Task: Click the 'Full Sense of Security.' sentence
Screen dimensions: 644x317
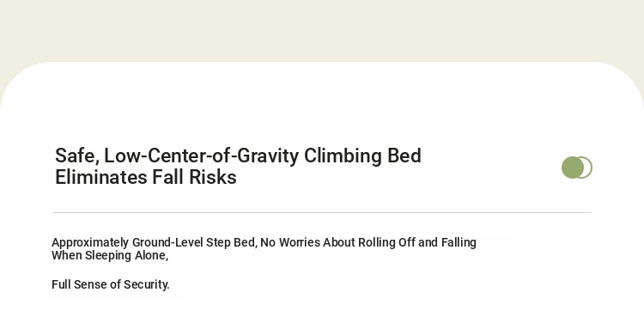Action: tap(111, 284)
